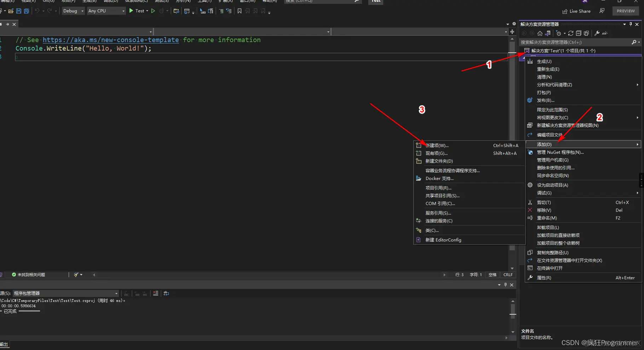Click the Live Share icon
The image size is (644, 350).
coord(565,11)
